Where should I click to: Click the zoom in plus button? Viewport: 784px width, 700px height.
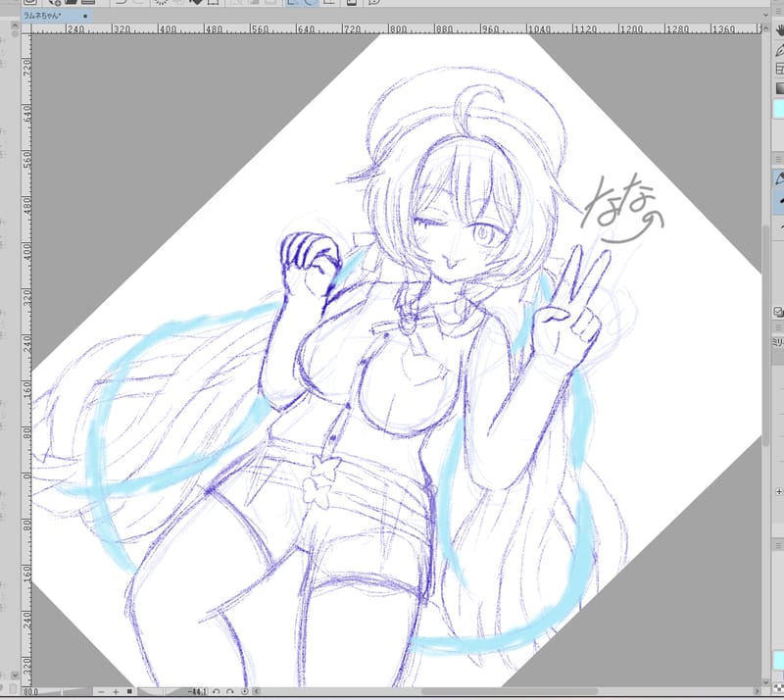point(116,691)
